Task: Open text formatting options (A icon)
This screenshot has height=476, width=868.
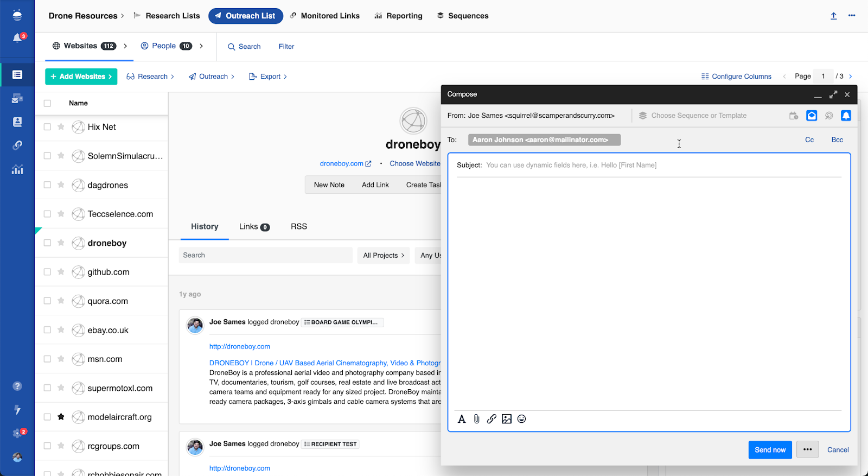Action: pyautogui.click(x=462, y=419)
